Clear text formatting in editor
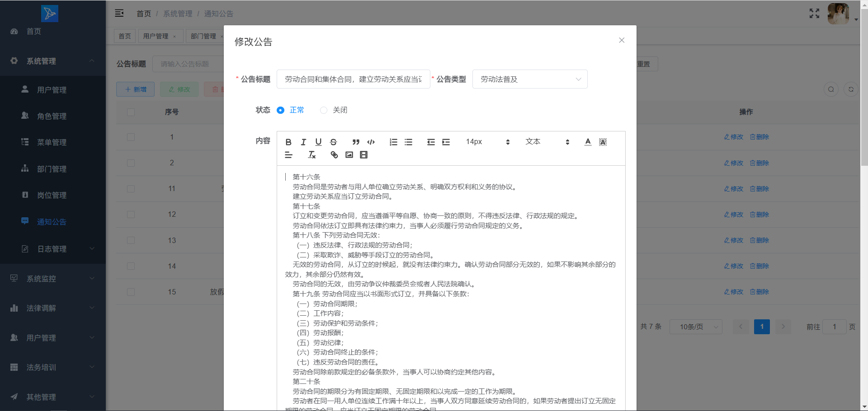 click(311, 155)
